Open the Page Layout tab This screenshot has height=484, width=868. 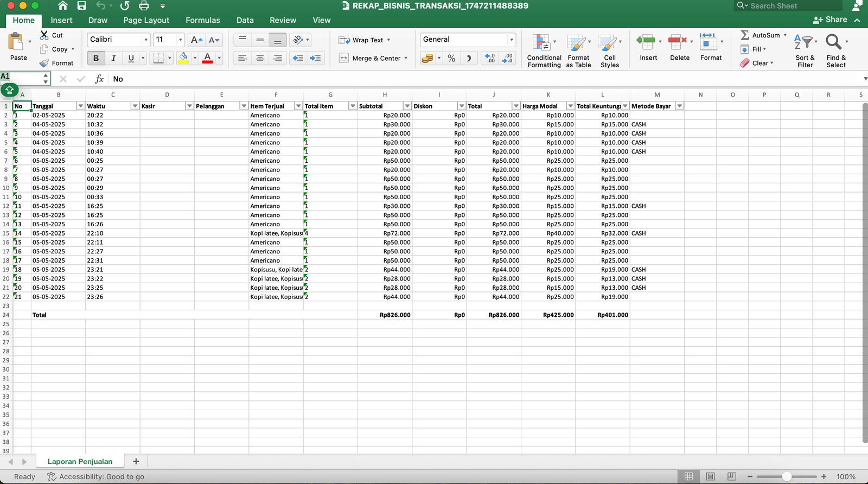146,20
